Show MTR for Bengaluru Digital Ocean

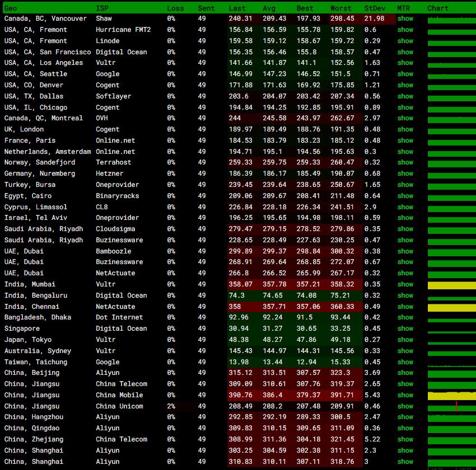click(x=405, y=295)
